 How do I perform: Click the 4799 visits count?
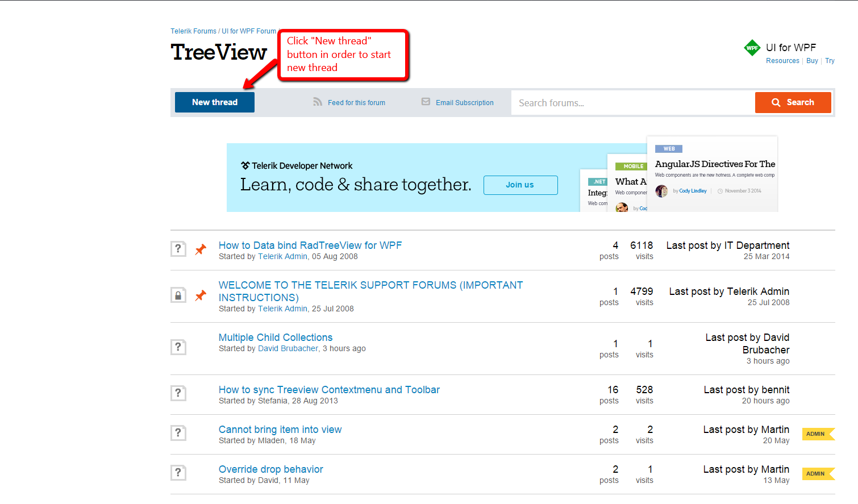(x=642, y=291)
